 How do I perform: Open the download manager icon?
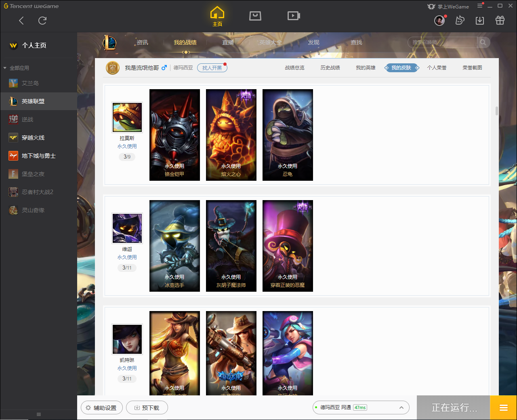click(480, 20)
